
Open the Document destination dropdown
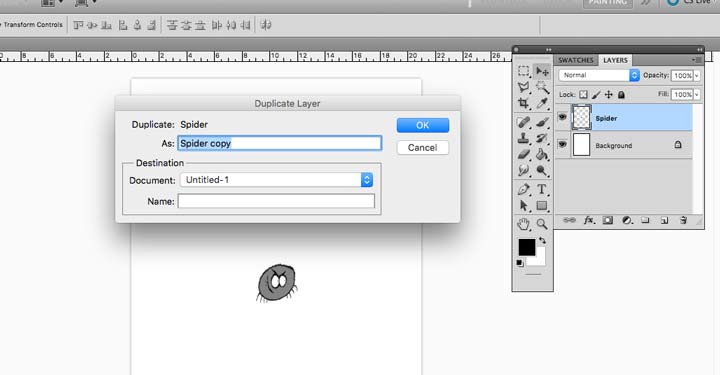pos(276,180)
